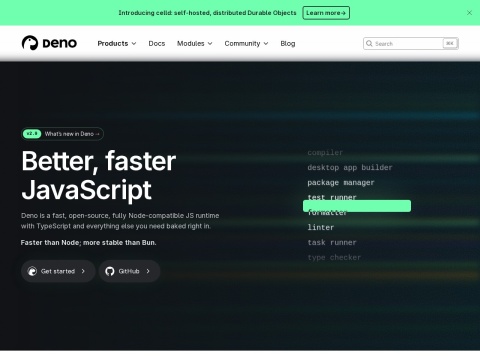Close the announcement banner with X
Viewport: 480px width, 360px height.
[469, 13]
